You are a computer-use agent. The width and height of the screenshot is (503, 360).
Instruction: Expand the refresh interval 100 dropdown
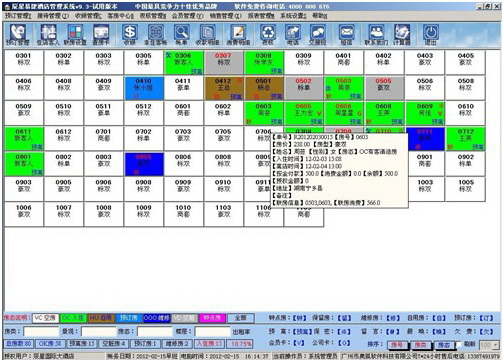(496, 345)
